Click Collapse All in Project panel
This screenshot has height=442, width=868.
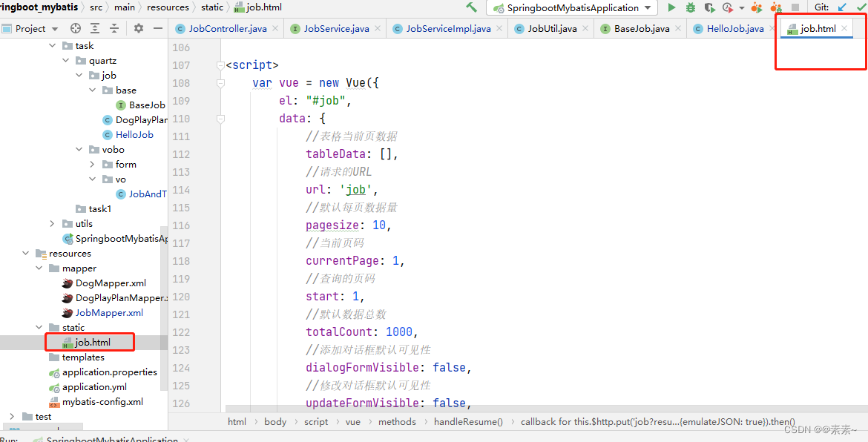pyautogui.click(x=114, y=28)
